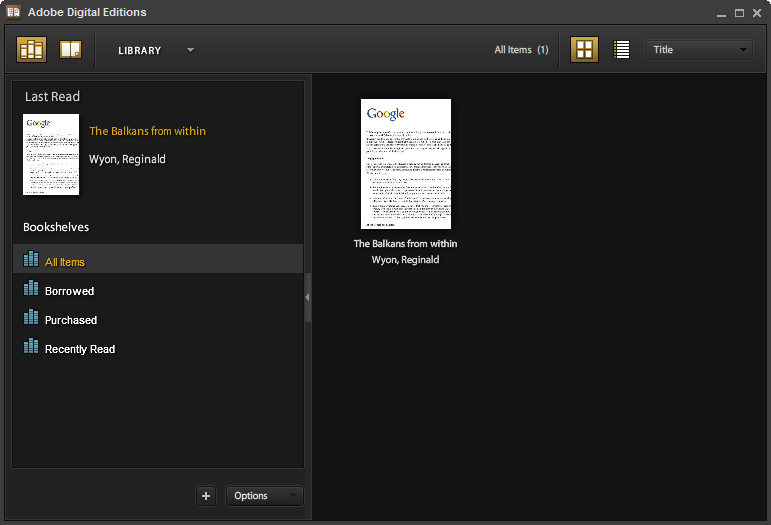This screenshot has height=525, width=771.
Task: Open the bookshelf Options dropdown
Action: pos(265,496)
